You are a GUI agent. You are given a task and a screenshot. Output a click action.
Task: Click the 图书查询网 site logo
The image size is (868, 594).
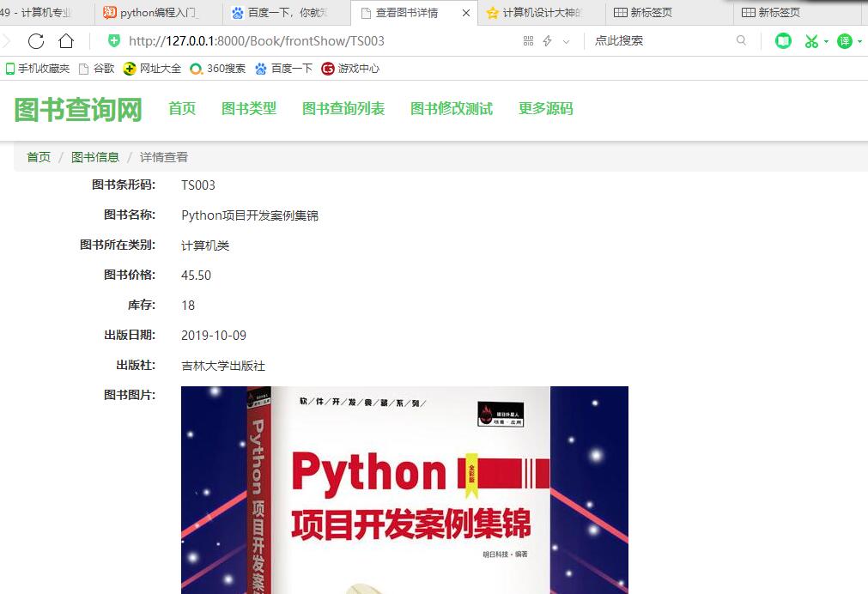tap(78, 109)
